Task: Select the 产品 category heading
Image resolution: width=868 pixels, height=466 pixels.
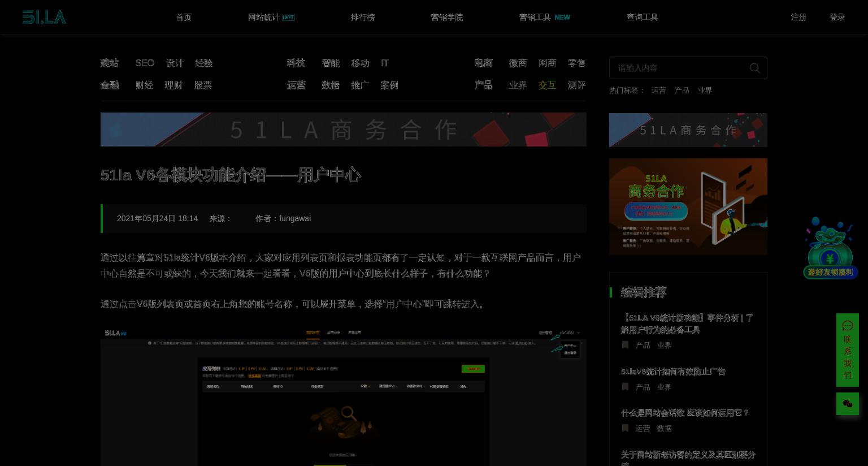Action: (x=483, y=85)
